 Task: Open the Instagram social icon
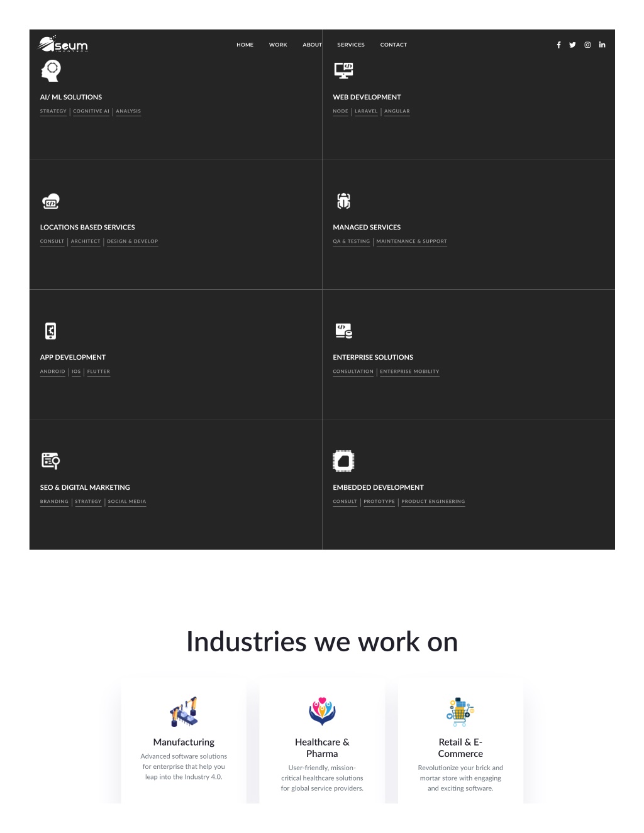pos(587,45)
